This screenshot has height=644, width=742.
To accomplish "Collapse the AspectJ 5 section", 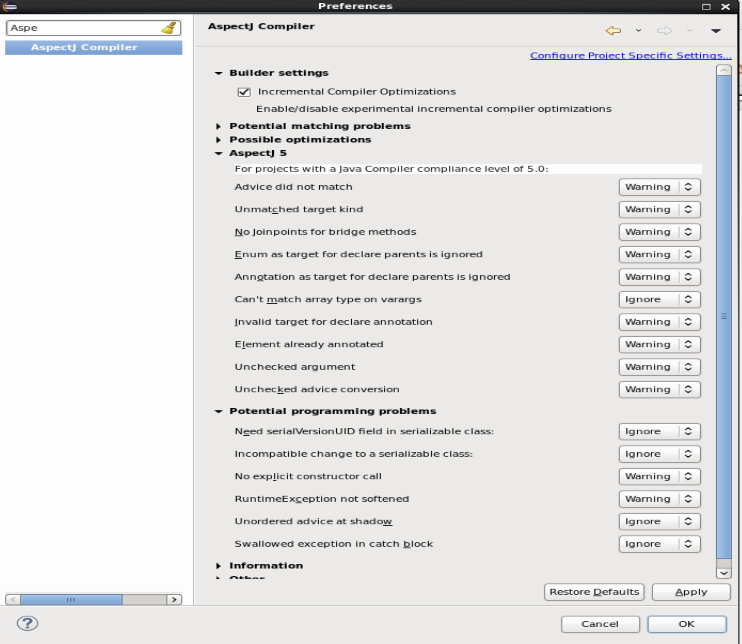I will coord(219,153).
